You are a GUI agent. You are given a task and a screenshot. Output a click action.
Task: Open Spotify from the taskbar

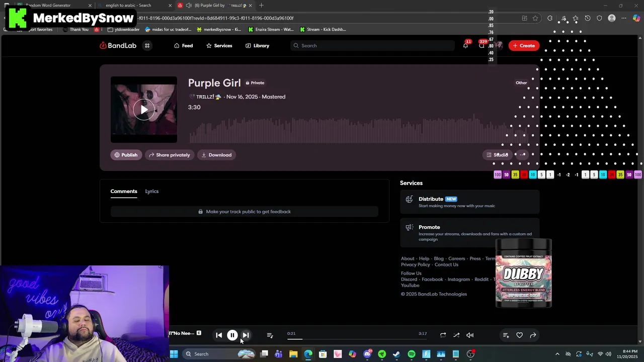(412, 354)
